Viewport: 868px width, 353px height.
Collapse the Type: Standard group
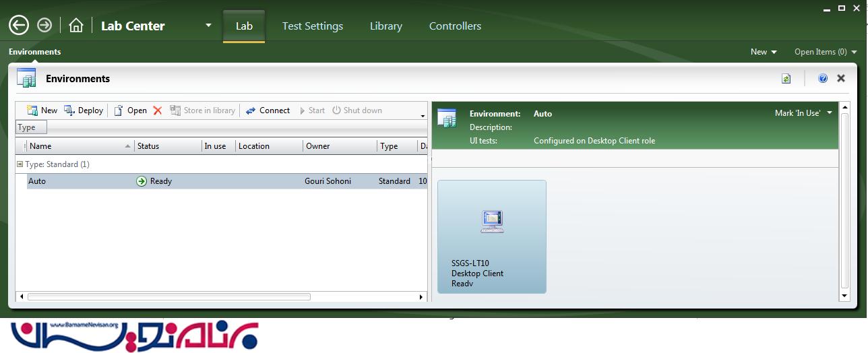[20, 164]
